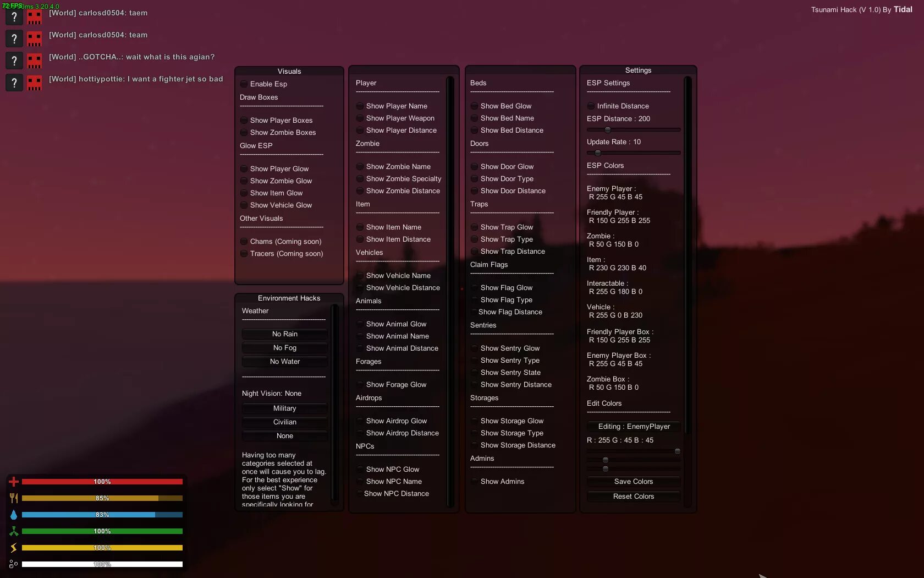
Task: Click the question mark icon beside 'carlosd0504: taem'
Action: 14,17
